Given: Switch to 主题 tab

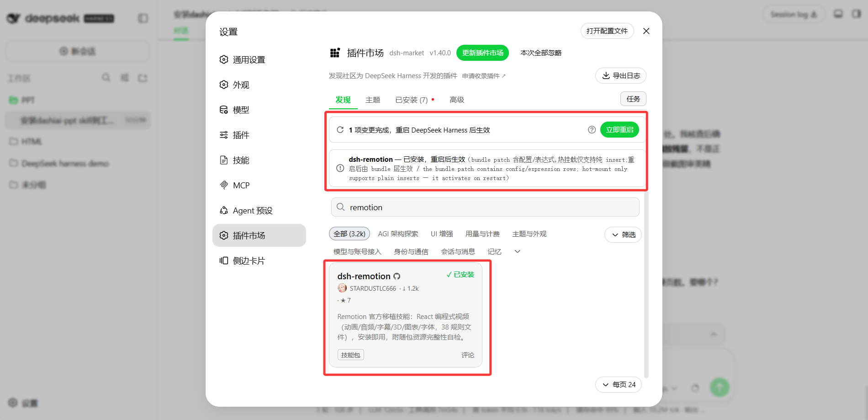Looking at the screenshot, I should [x=373, y=100].
